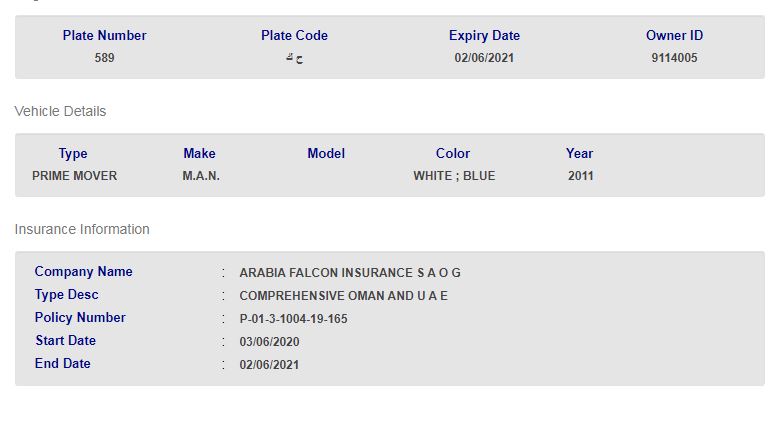Select the vehicle year 2011

(x=580, y=176)
